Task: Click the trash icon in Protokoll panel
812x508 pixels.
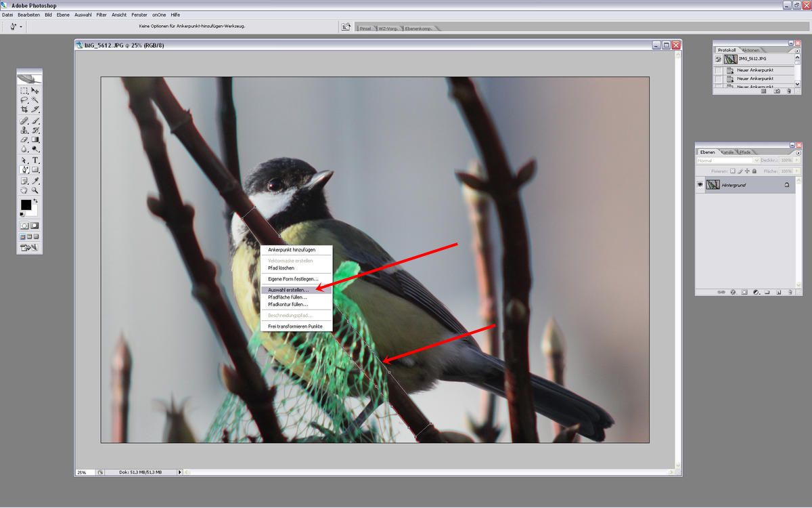Action: coord(788,91)
